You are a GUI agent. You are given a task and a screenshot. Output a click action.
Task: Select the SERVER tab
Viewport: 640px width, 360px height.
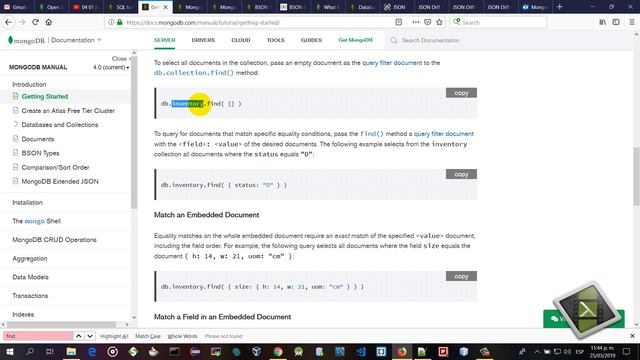pyautogui.click(x=164, y=40)
